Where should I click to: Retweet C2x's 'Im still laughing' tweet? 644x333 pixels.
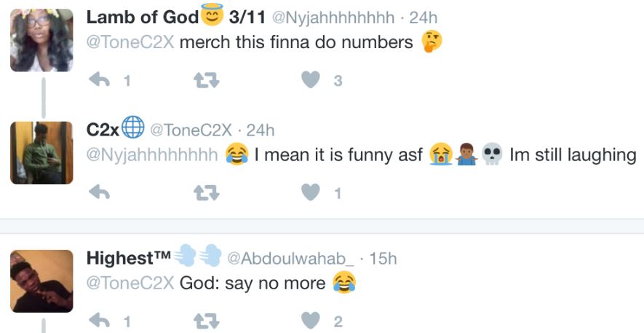click(206, 192)
